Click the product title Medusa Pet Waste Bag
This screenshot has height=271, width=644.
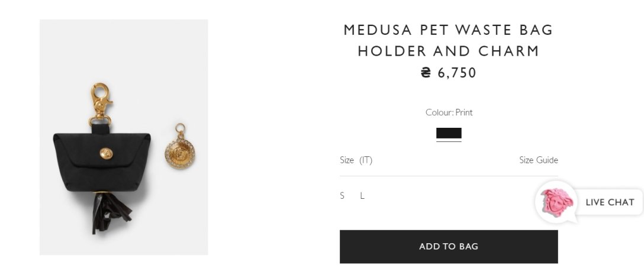pyautogui.click(x=448, y=30)
